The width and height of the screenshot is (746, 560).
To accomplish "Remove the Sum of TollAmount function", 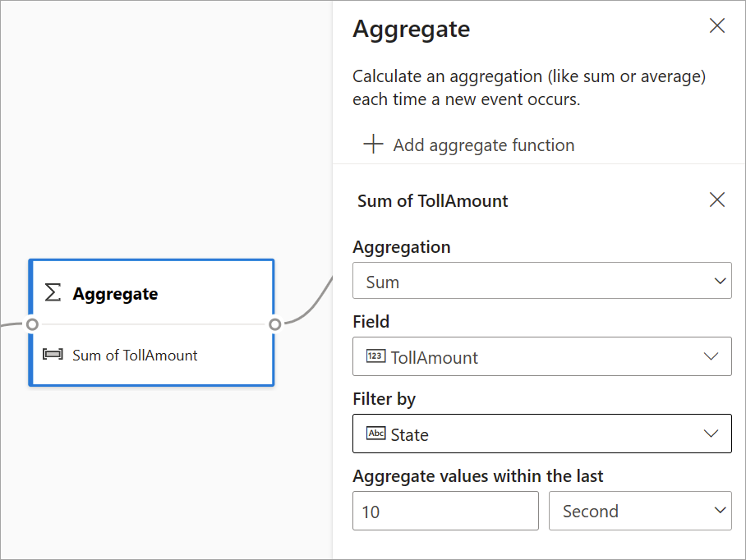I will click(717, 200).
